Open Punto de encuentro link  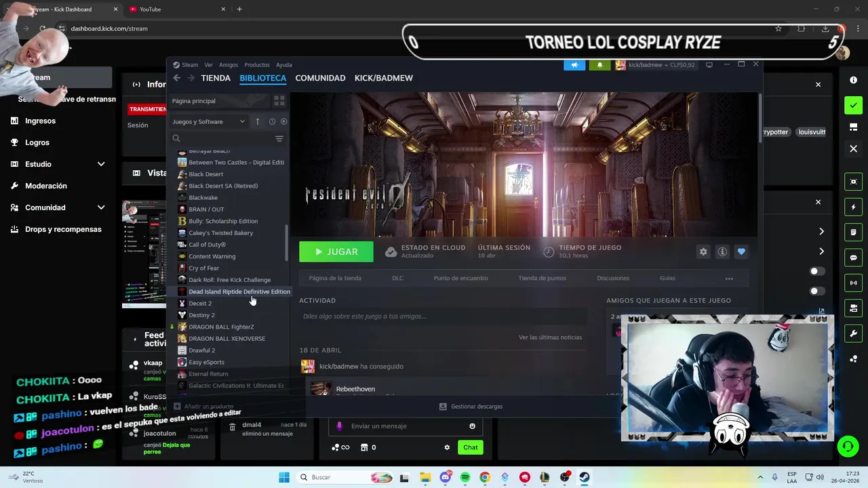[460, 278]
